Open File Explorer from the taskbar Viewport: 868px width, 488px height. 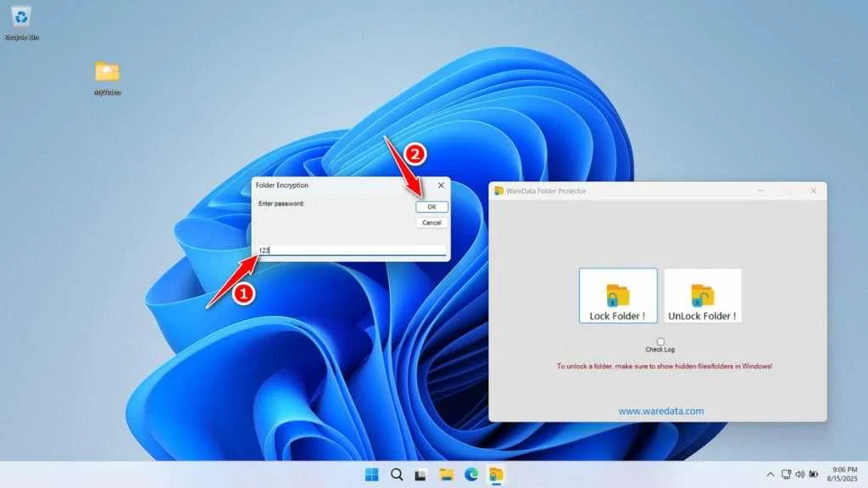(446, 474)
